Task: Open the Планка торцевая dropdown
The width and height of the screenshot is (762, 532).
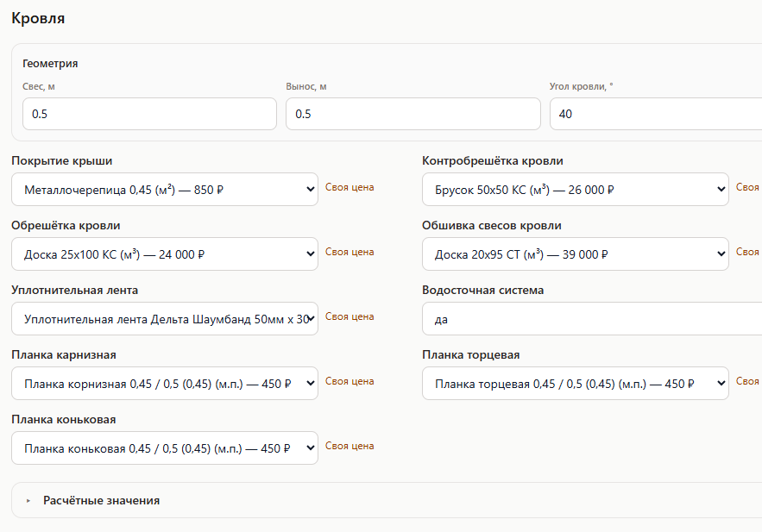Action: 576,384
